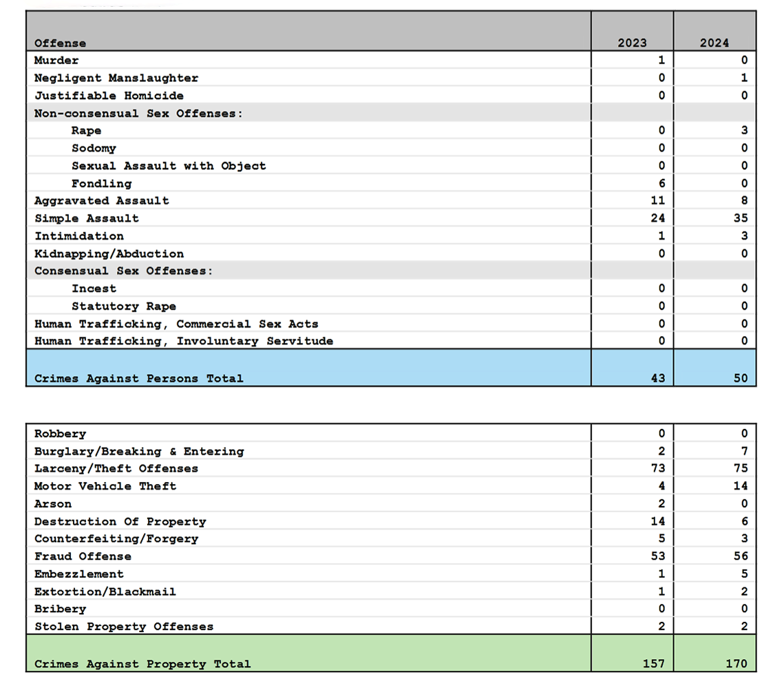Select the Fraud Offense 2024 value

[740, 556]
